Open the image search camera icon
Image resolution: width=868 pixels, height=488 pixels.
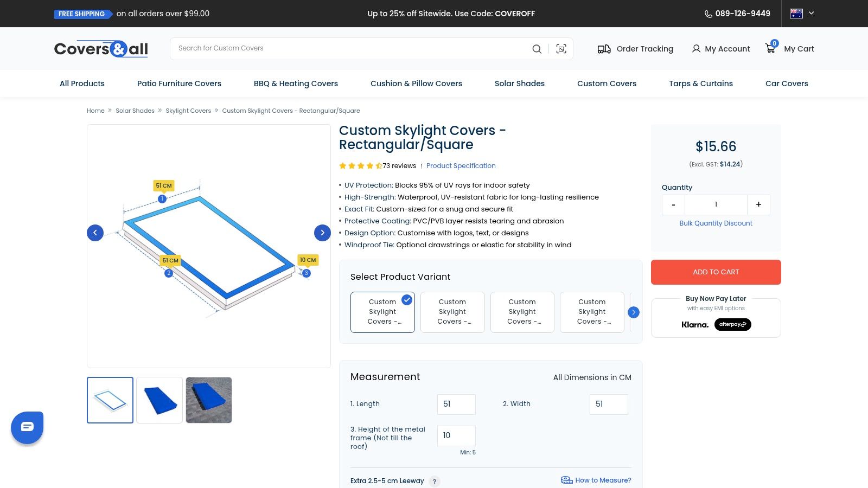click(561, 49)
